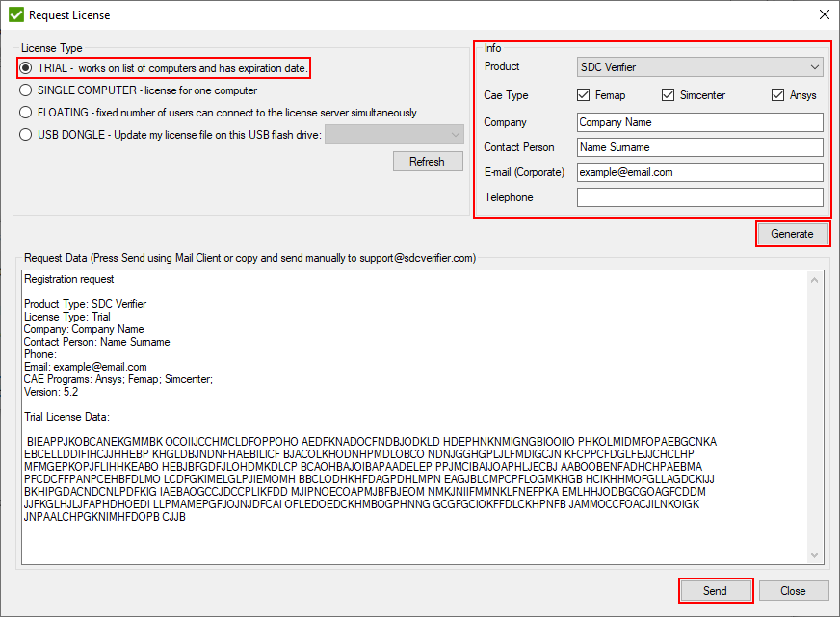The image size is (840, 617).
Task: Choose SINGLE COMPUTER license option
Action: (26, 90)
